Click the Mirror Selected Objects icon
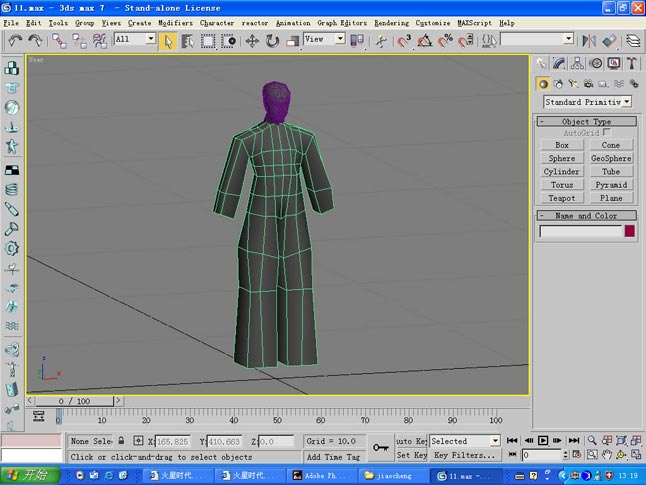Screen dimensions: 646x485 589,41
